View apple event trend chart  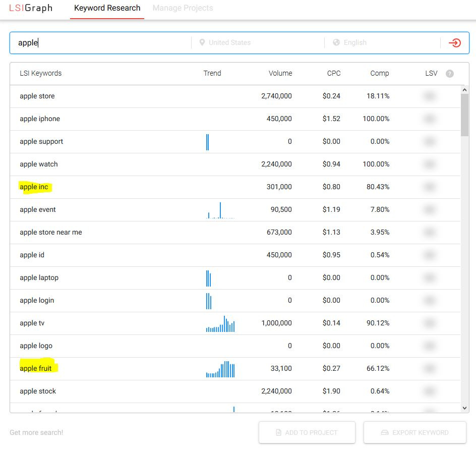(x=220, y=210)
